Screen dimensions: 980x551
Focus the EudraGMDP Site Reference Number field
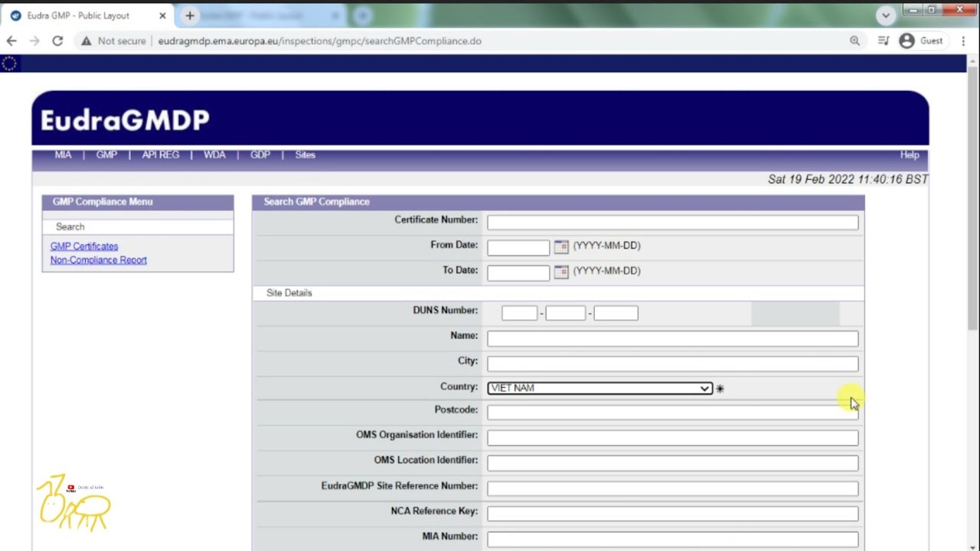[672, 488]
